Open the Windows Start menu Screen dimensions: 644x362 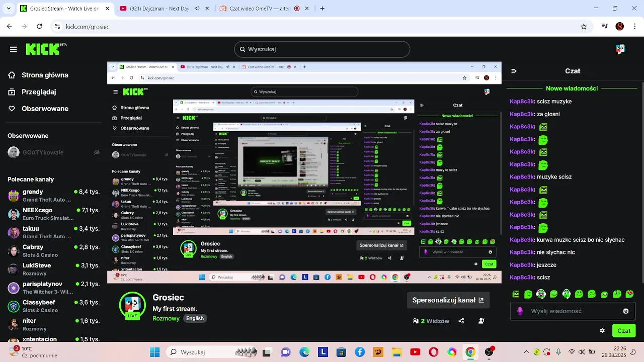pyautogui.click(x=154, y=352)
